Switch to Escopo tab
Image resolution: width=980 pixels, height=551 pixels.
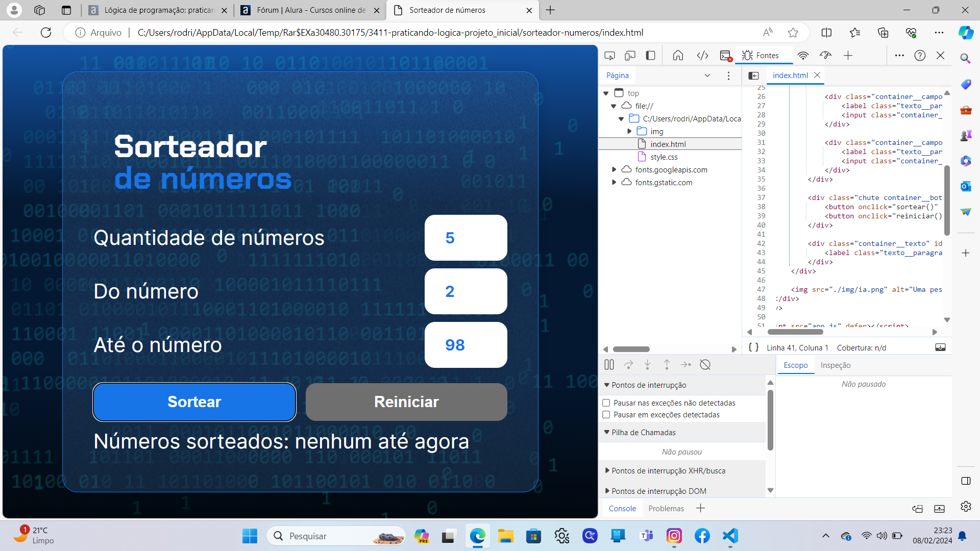coord(795,365)
